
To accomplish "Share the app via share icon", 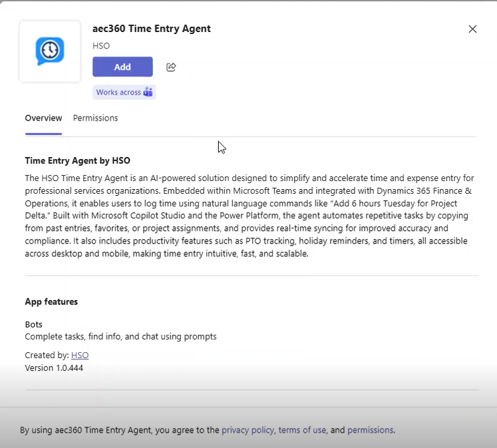I will click(x=171, y=67).
